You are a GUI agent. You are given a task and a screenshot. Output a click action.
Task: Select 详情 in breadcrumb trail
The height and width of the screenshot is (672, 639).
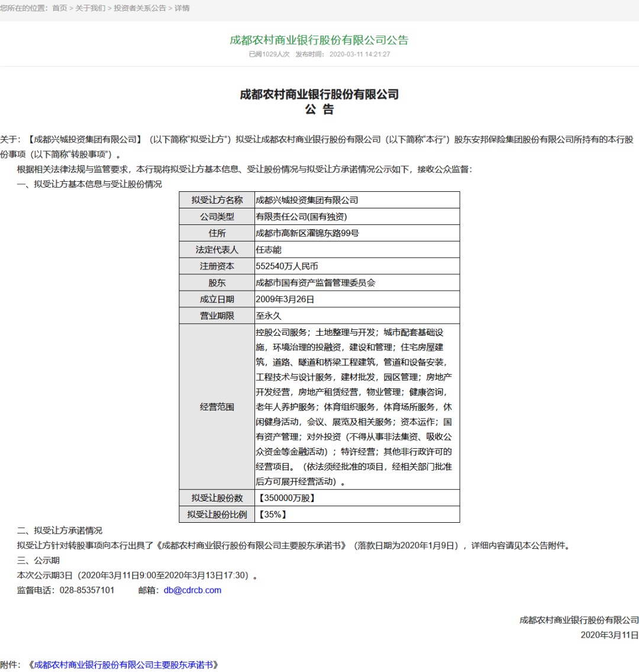(182, 8)
